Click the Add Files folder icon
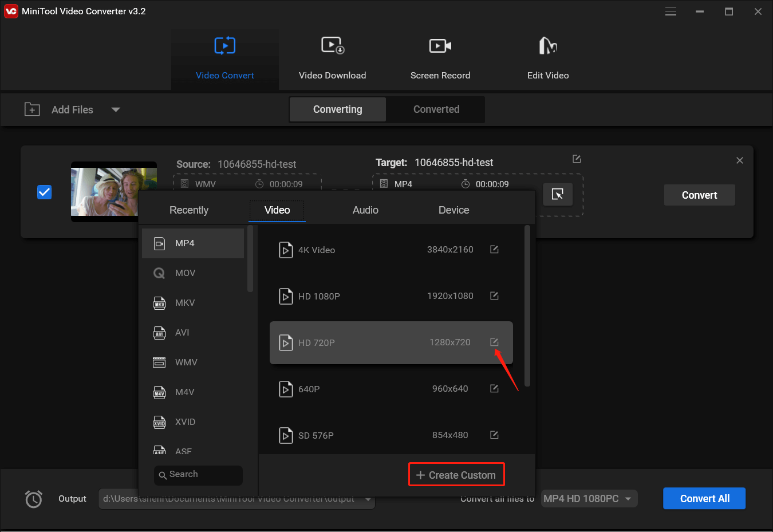This screenshot has height=532, width=773. point(32,109)
